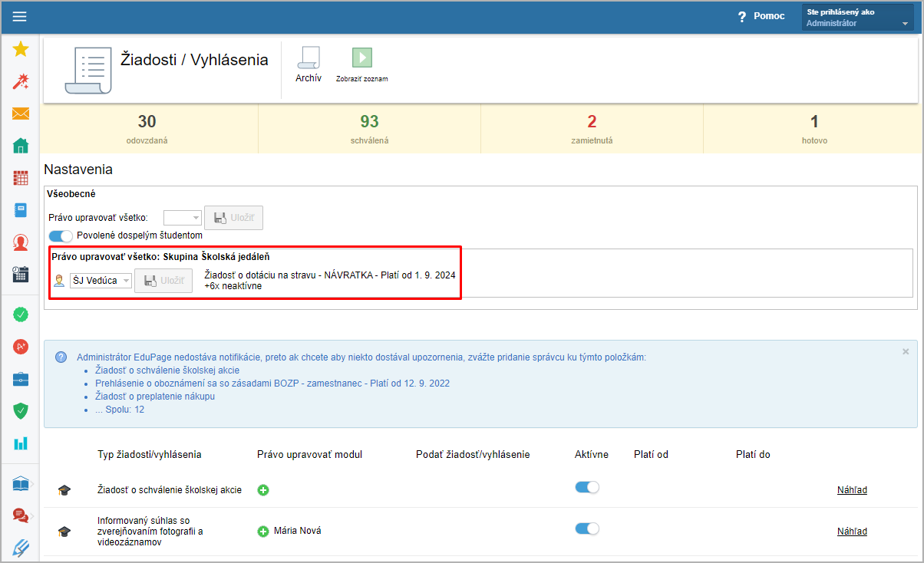Open the teal bar chart statistics icon
The image size is (924, 563).
pos(21,443)
